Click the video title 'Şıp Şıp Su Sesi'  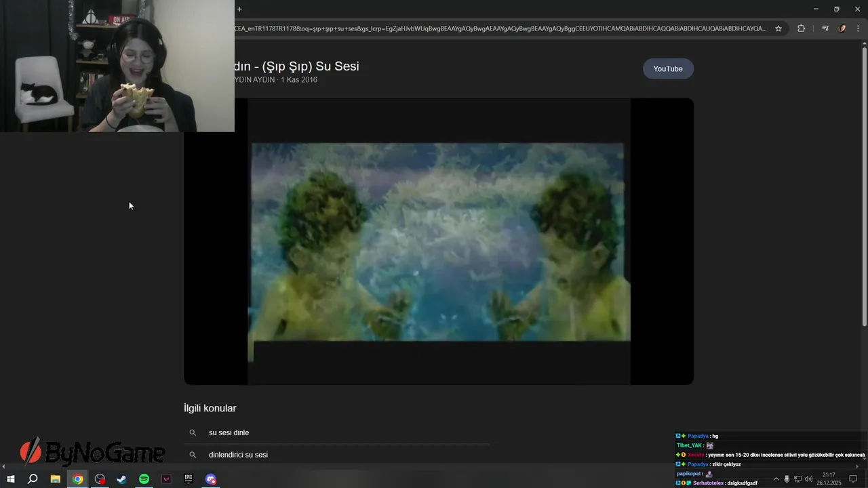tap(296, 66)
